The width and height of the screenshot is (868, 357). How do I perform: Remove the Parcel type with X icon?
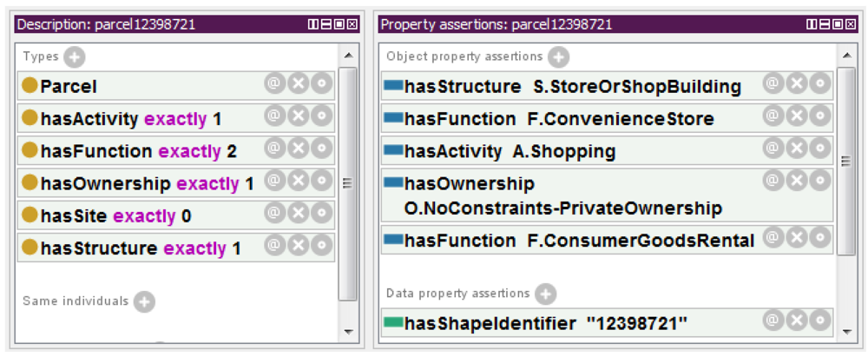[x=298, y=83]
